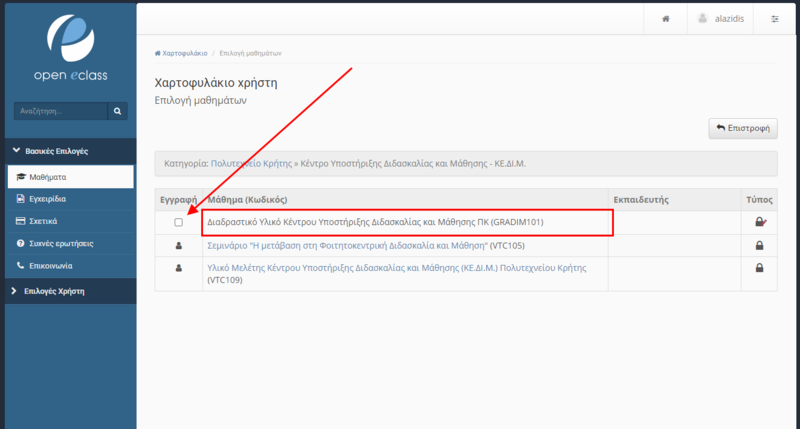The height and width of the screenshot is (429, 800).
Task: Click the Επιλογή μαθημάτων breadcrumb text
Action: pyautogui.click(x=250, y=53)
